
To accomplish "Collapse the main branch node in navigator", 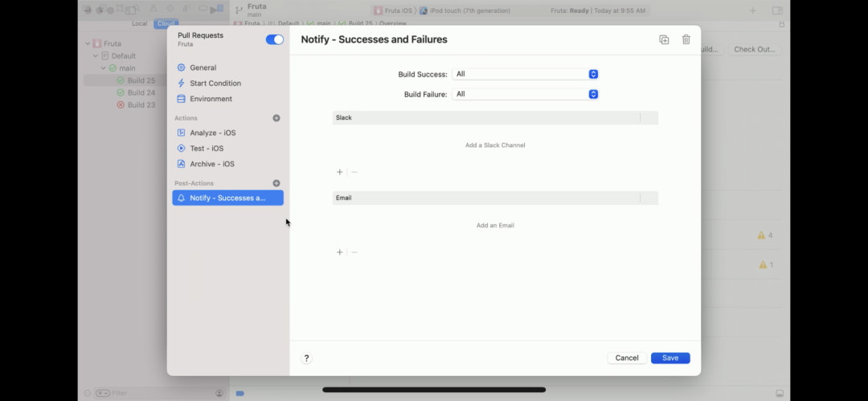I will tap(103, 68).
